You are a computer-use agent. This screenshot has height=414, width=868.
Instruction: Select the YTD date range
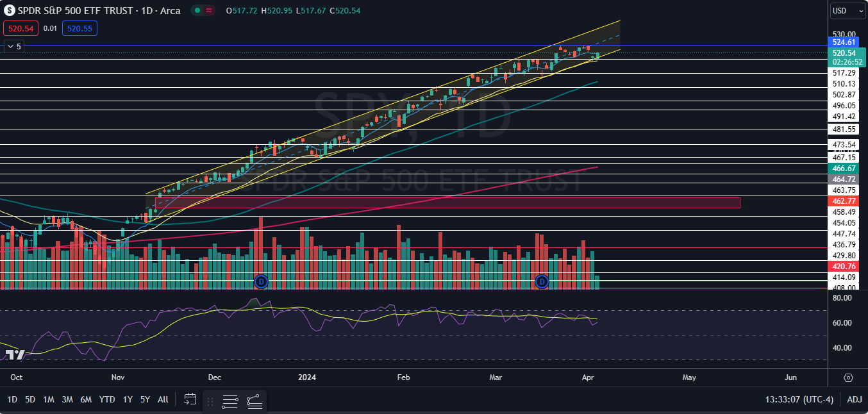[106, 399]
